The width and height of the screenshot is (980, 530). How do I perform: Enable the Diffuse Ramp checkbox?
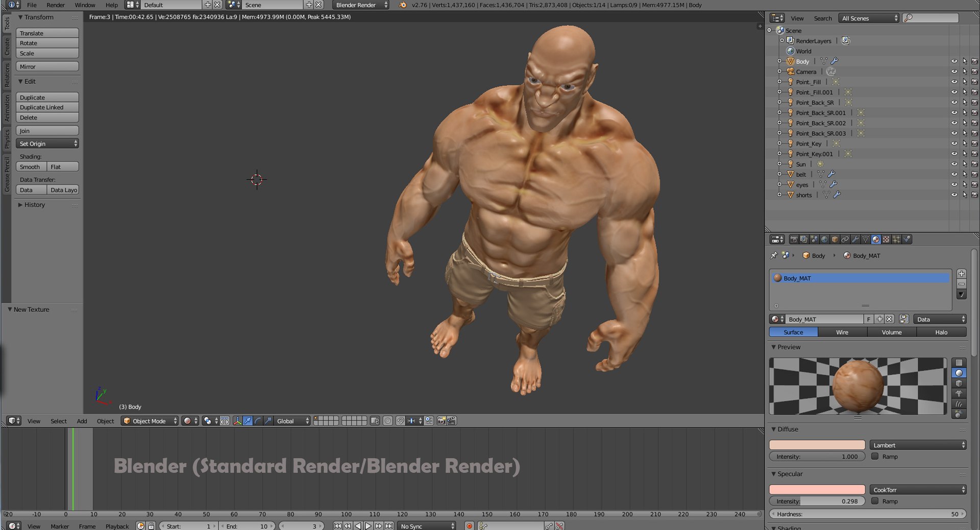875,456
